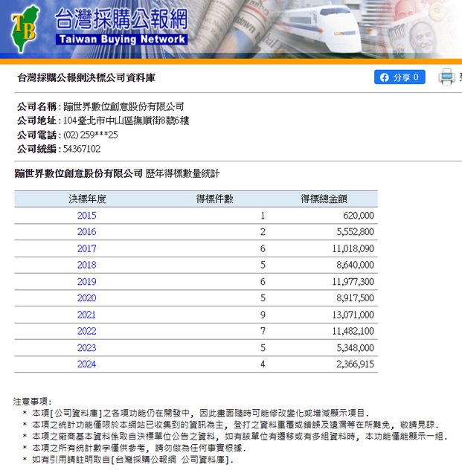This screenshot has height=476, width=462.
Task: Open the 2017 award year link
Action: tap(86, 248)
